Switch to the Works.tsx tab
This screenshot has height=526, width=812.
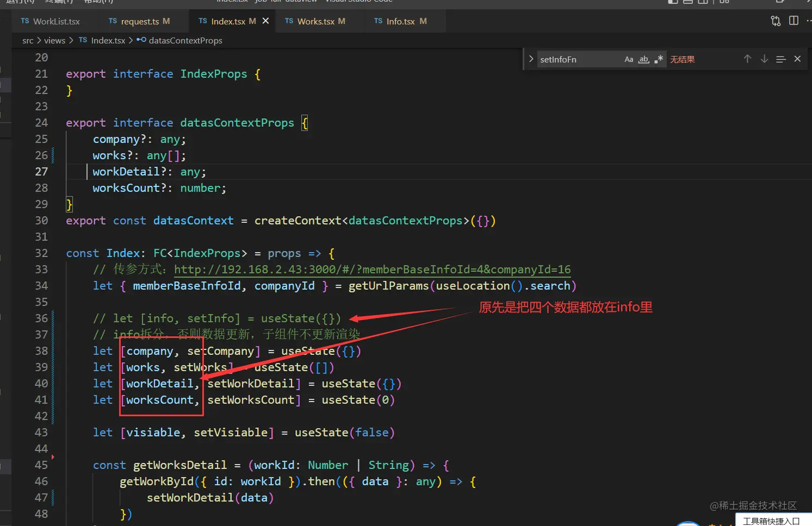315,21
